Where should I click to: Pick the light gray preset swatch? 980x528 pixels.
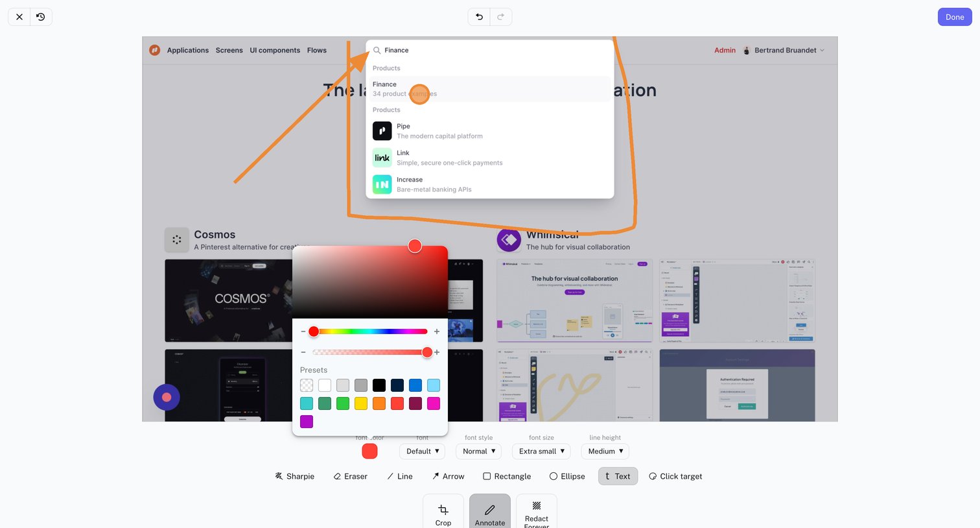pos(343,385)
